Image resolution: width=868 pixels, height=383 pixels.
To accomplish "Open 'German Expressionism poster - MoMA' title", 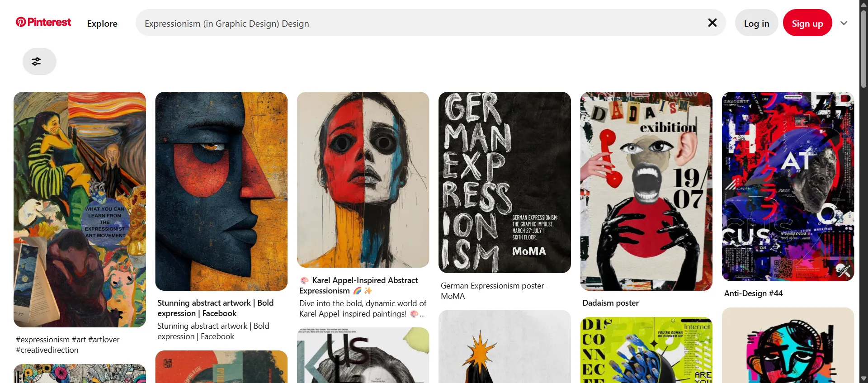I will [x=495, y=291].
